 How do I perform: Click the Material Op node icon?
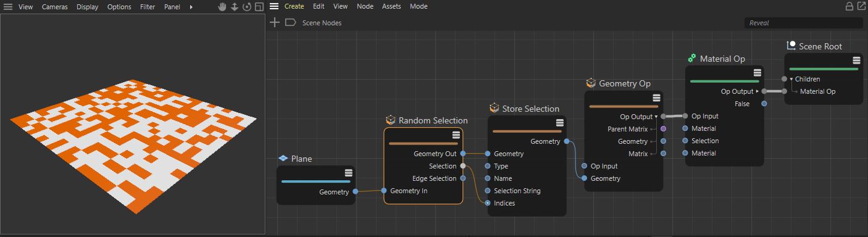692,58
